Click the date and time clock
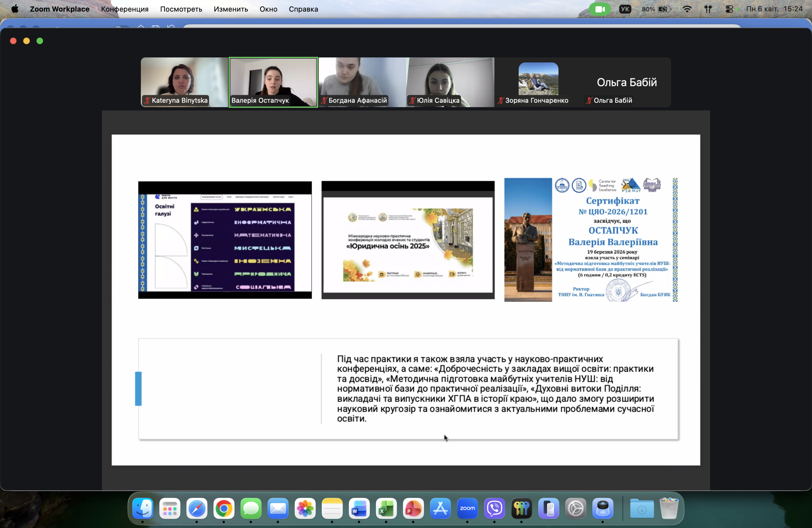This screenshot has height=528, width=812. 774,9
